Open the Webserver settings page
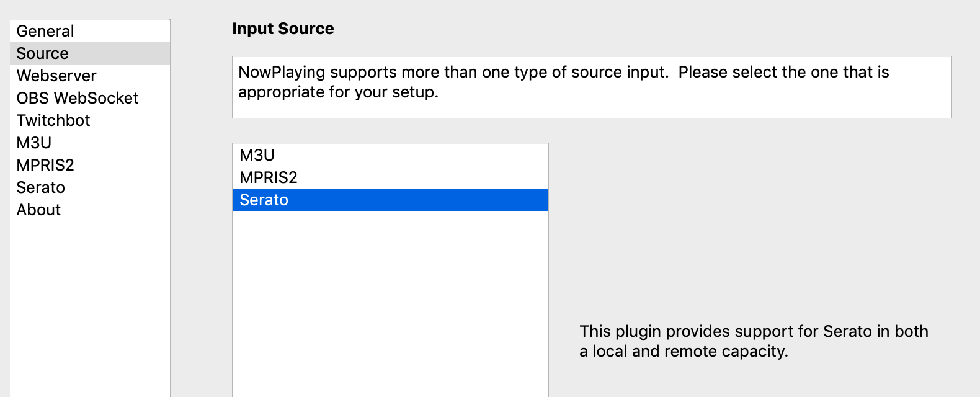The height and width of the screenshot is (397, 980). click(56, 76)
